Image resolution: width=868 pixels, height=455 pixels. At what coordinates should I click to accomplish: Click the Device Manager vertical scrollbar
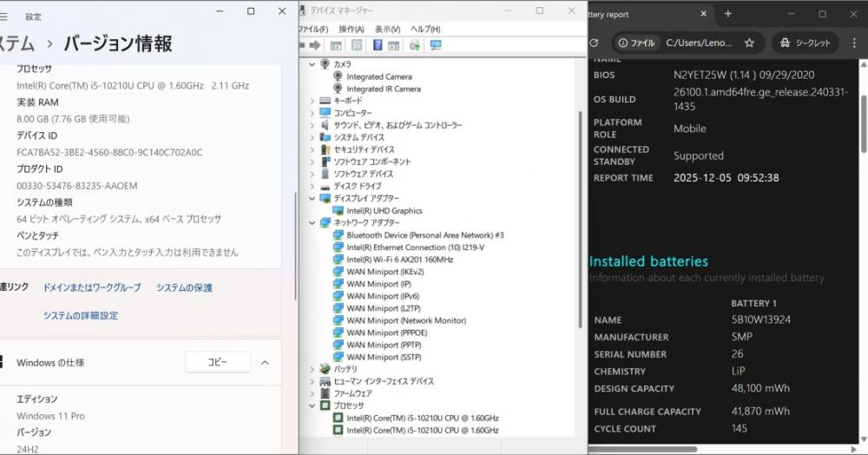580,219
